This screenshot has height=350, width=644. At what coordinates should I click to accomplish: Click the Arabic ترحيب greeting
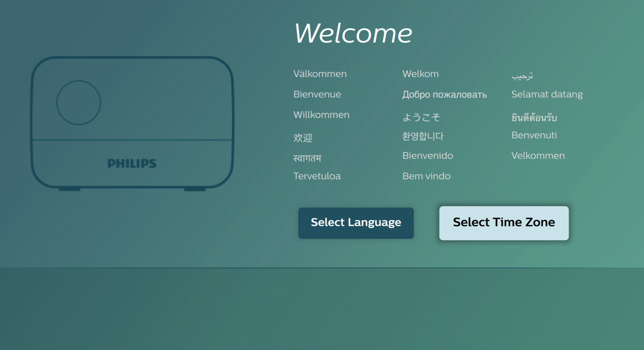pyautogui.click(x=522, y=76)
